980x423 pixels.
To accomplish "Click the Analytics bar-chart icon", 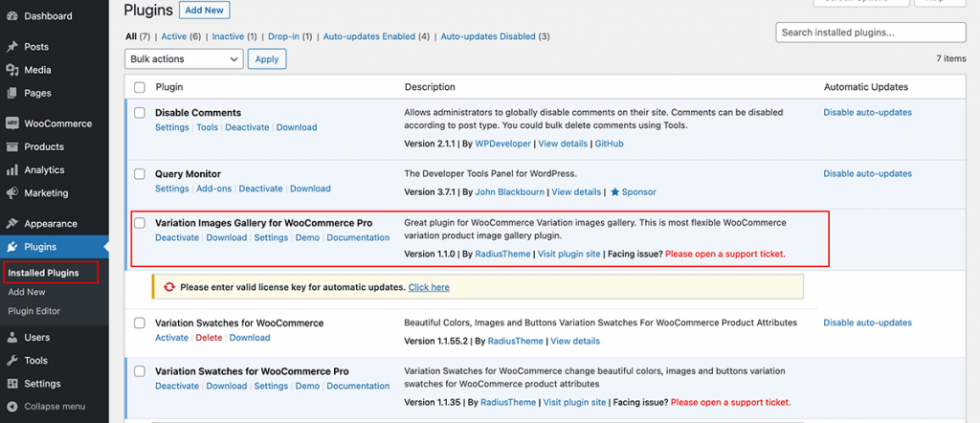I will coord(11,170).
